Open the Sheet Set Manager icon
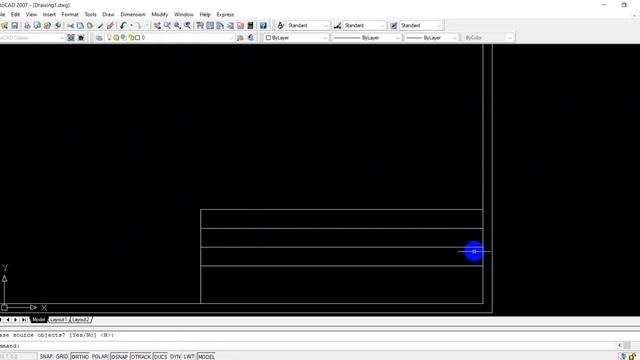This screenshot has height=360, width=640. (x=230, y=25)
